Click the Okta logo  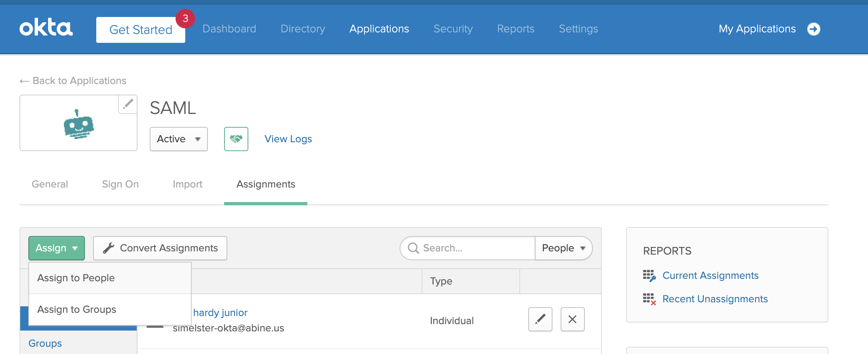click(46, 28)
